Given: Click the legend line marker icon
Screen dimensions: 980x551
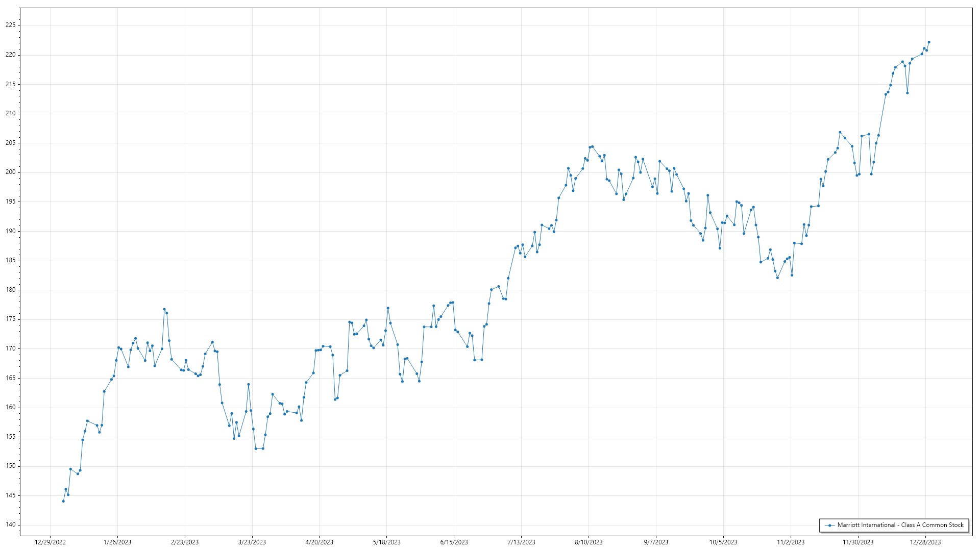Looking at the screenshot, I should [x=830, y=525].
